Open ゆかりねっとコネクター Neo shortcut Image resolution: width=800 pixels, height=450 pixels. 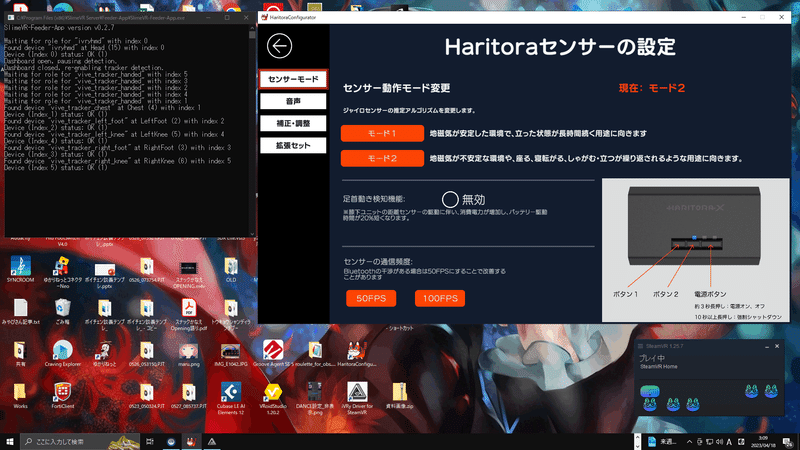pyautogui.click(x=63, y=272)
